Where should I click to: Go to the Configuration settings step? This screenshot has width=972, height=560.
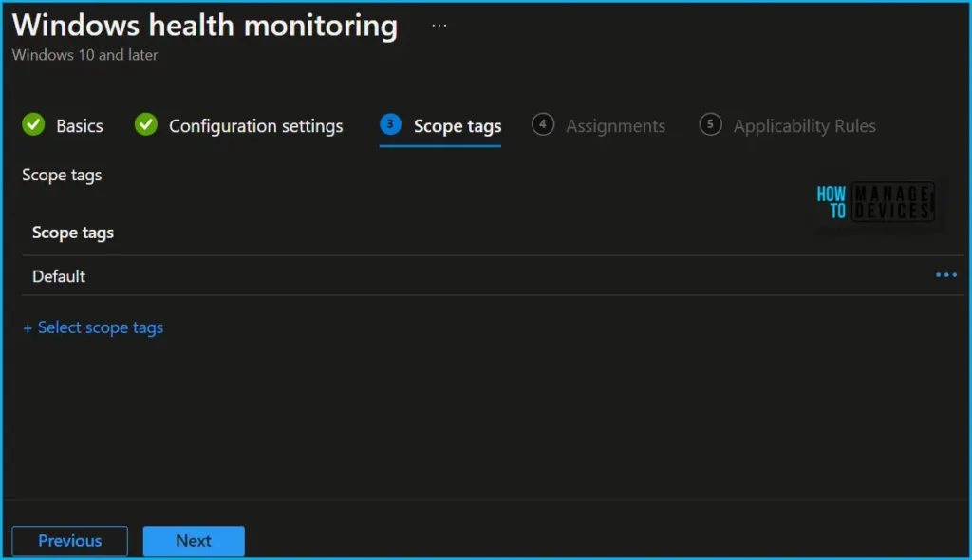(238, 125)
